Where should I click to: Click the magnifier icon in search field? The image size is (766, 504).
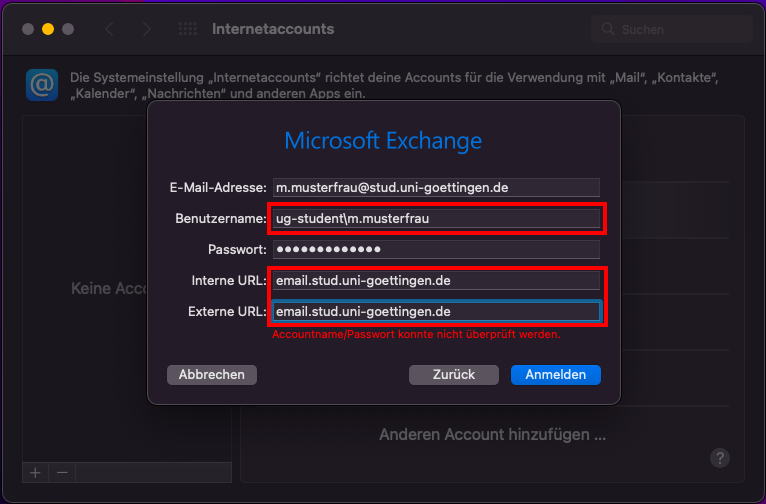(x=608, y=29)
